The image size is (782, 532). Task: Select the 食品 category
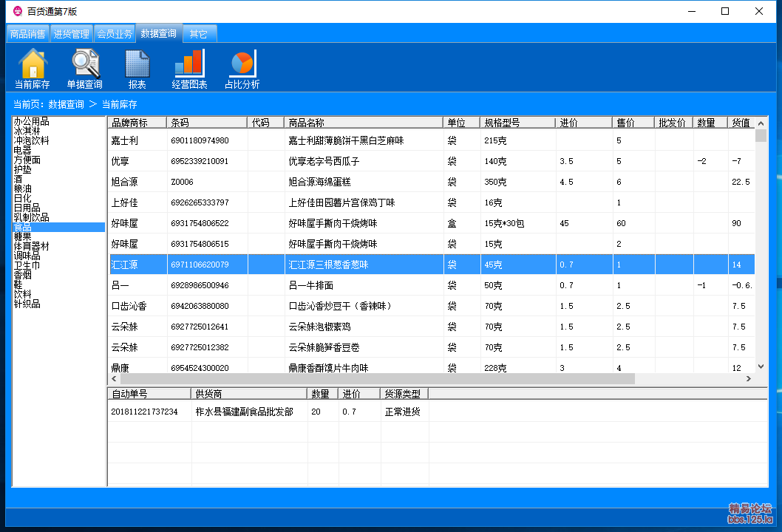click(59, 227)
